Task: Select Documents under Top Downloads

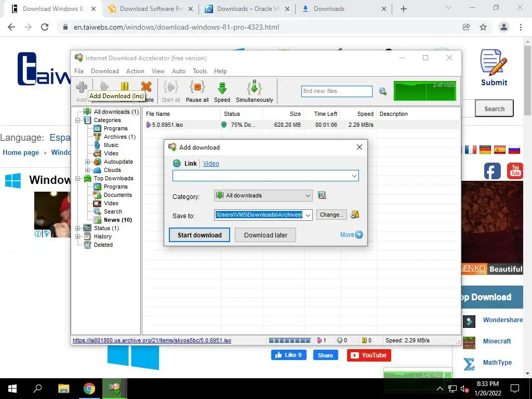Action: click(117, 195)
